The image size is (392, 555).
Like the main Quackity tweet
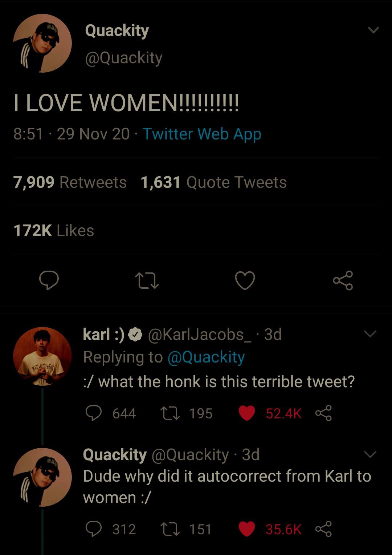coord(245,281)
